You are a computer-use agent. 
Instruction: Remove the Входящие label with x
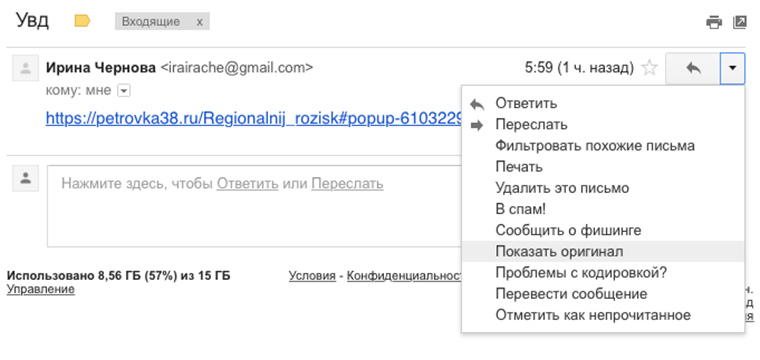click(x=199, y=22)
